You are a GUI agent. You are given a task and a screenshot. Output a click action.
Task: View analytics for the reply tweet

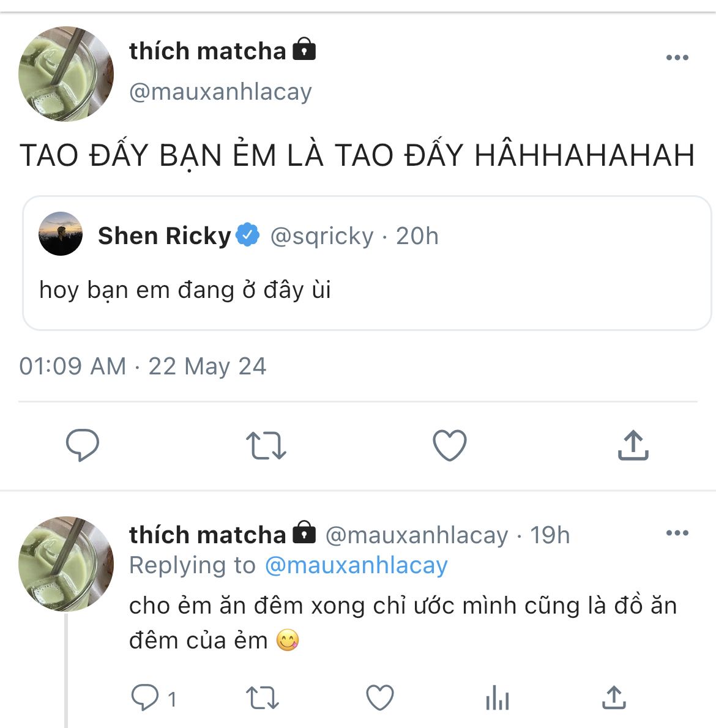[x=497, y=698]
